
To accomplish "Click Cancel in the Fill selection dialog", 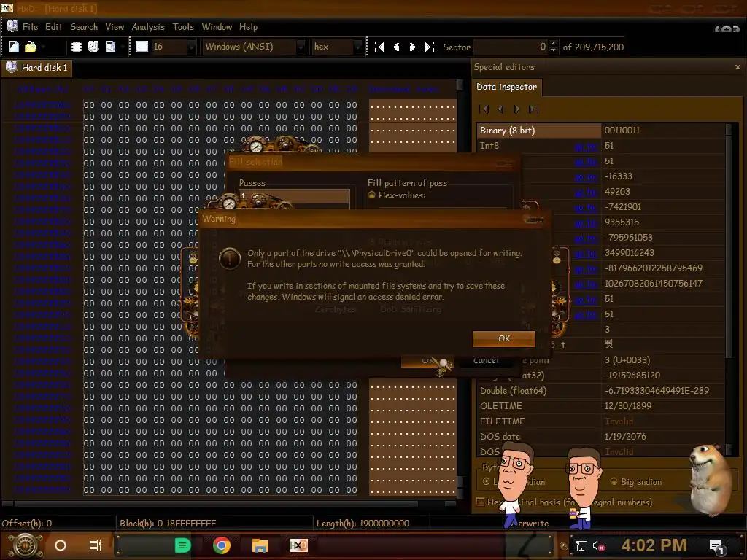I will (486, 360).
